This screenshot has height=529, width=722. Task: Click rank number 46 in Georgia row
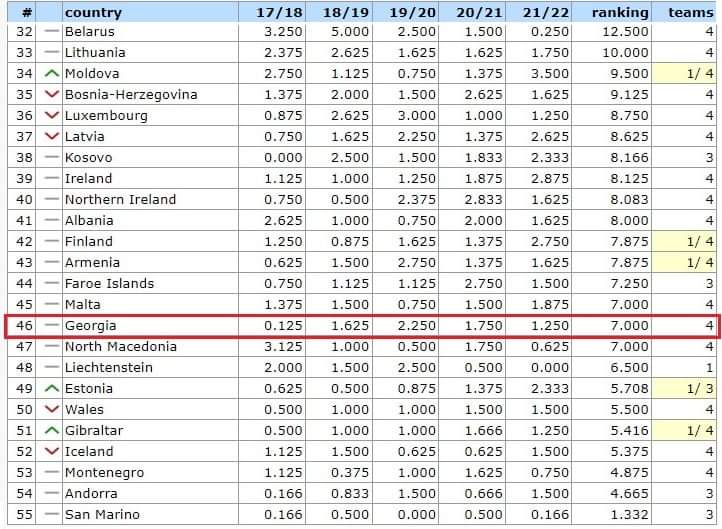(x=24, y=326)
